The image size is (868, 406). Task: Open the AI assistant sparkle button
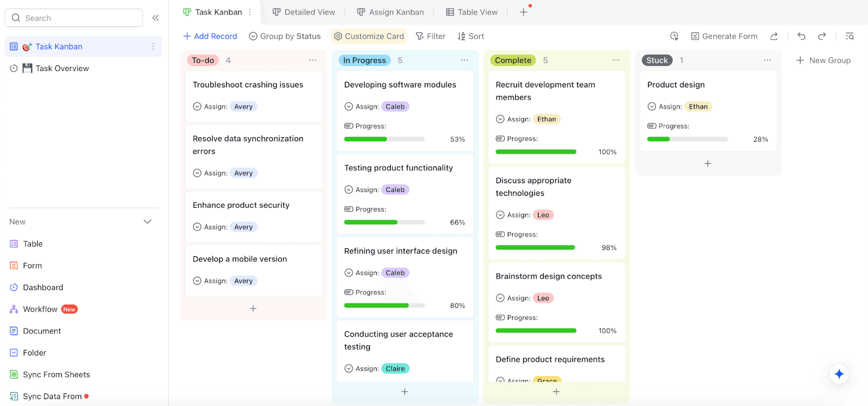(839, 374)
